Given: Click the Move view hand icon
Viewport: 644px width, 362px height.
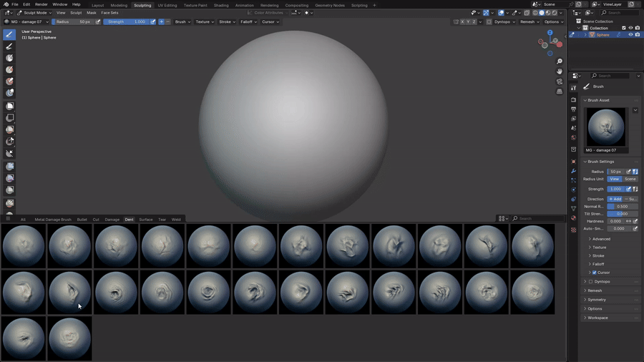Looking at the screenshot, I should coord(560,72).
